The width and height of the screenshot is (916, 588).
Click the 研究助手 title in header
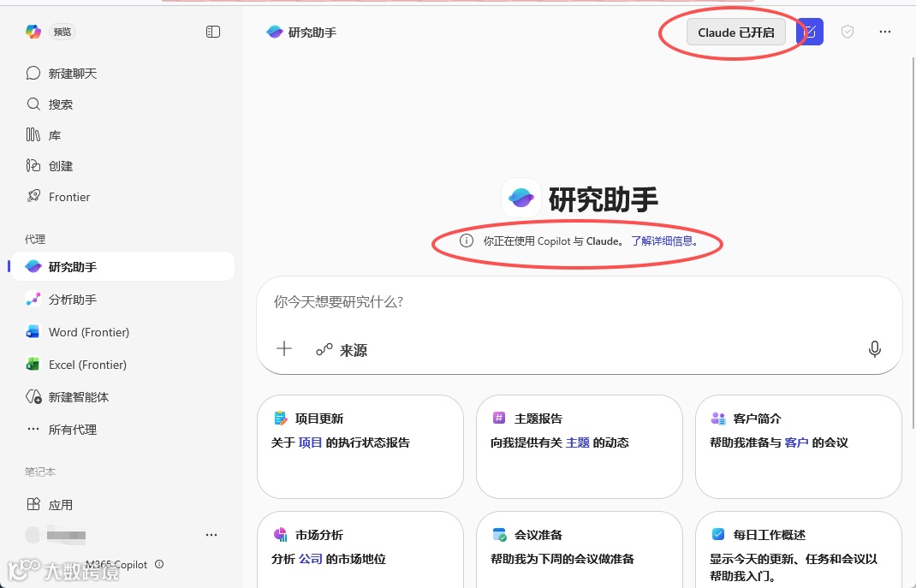[312, 33]
